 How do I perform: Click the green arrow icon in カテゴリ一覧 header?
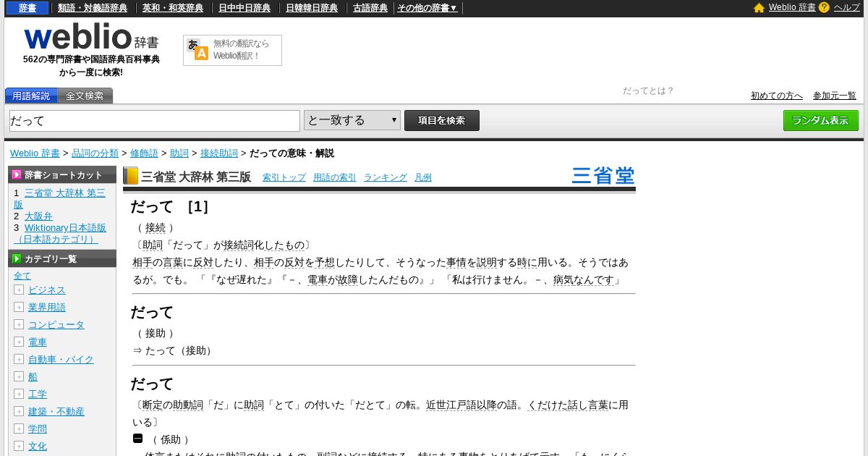point(17,258)
